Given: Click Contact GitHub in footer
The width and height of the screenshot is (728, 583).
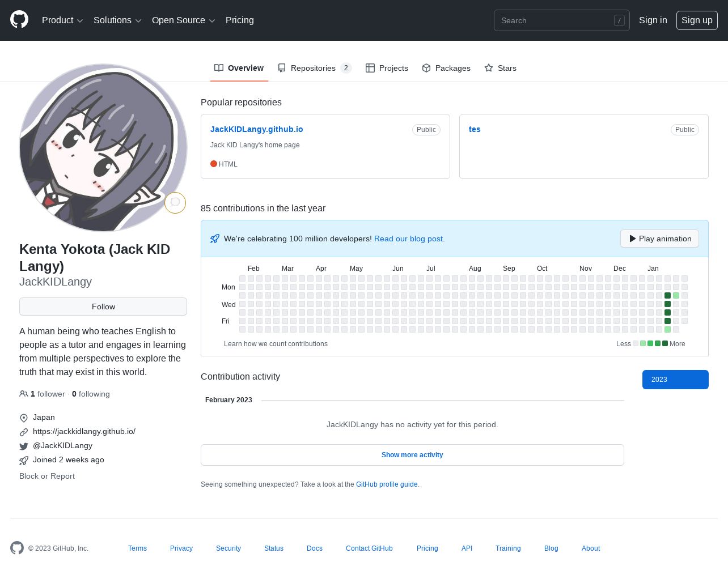Looking at the screenshot, I should click(x=369, y=548).
